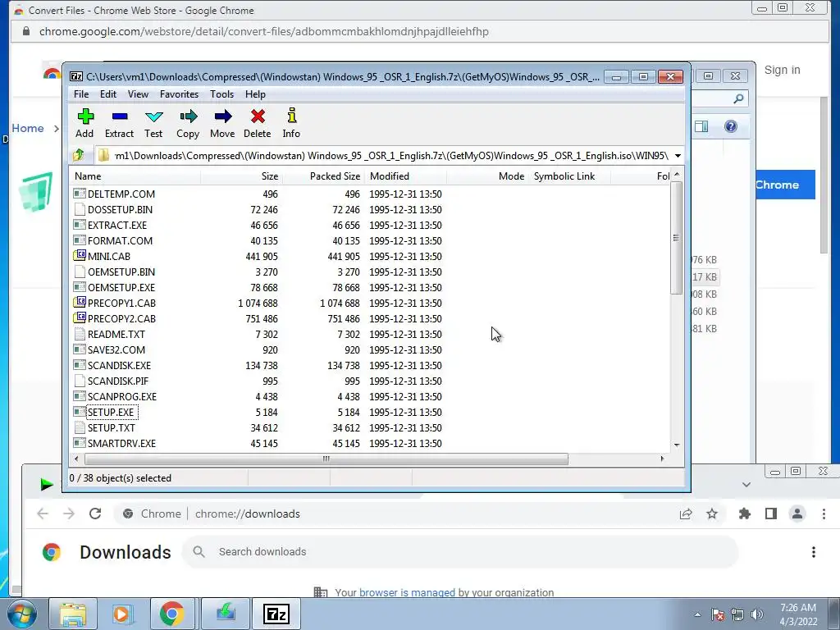
Task: Run Test on the archive
Action: point(153,123)
